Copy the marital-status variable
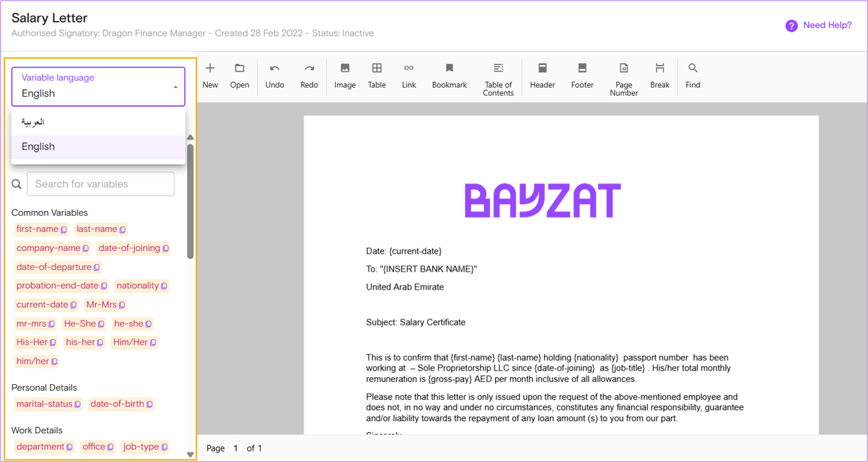 click(x=77, y=404)
